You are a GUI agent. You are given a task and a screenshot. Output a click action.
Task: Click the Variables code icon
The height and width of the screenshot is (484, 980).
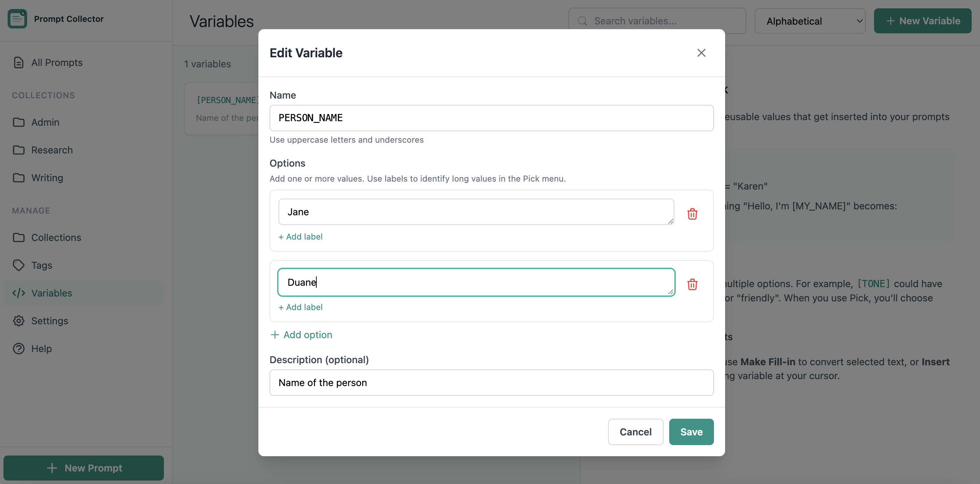coord(18,293)
